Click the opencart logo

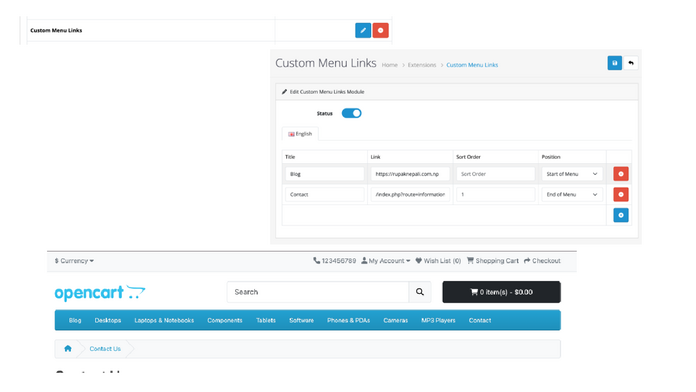pyautogui.click(x=100, y=293)
